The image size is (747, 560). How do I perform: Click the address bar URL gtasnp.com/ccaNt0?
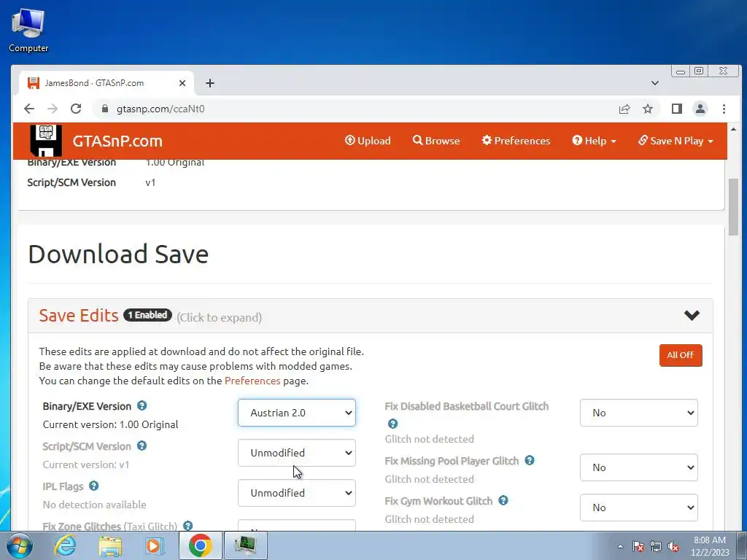(160, 109)
